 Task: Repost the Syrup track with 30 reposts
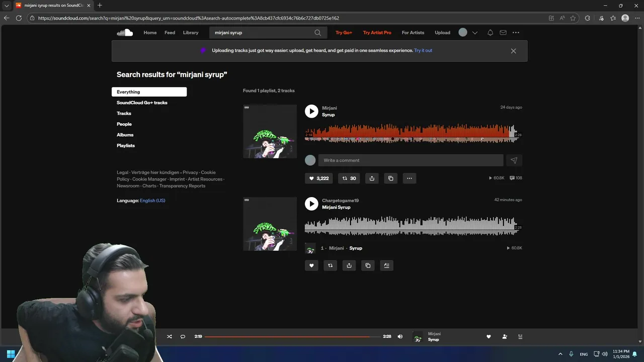pyautogui.click(x=349, y=178)
